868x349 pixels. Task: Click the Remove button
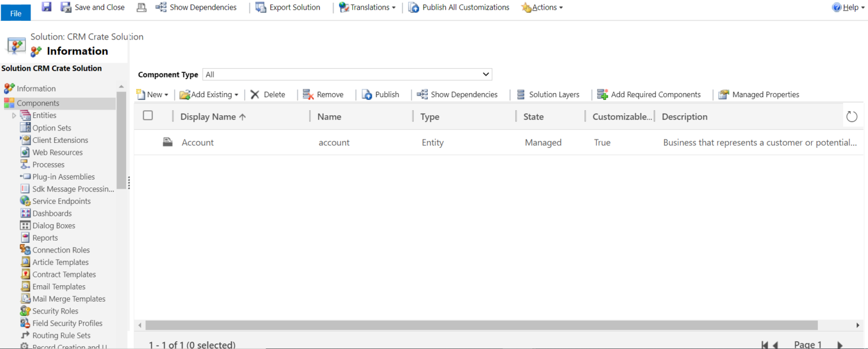click(x=323, y=94)
